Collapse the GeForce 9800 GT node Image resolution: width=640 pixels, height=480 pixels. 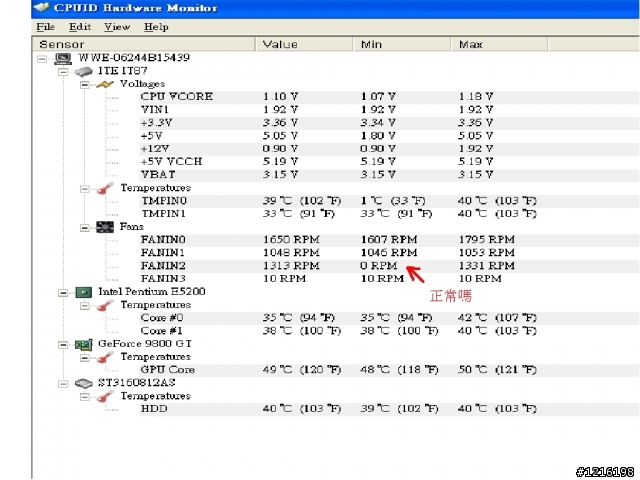point(63,345)
